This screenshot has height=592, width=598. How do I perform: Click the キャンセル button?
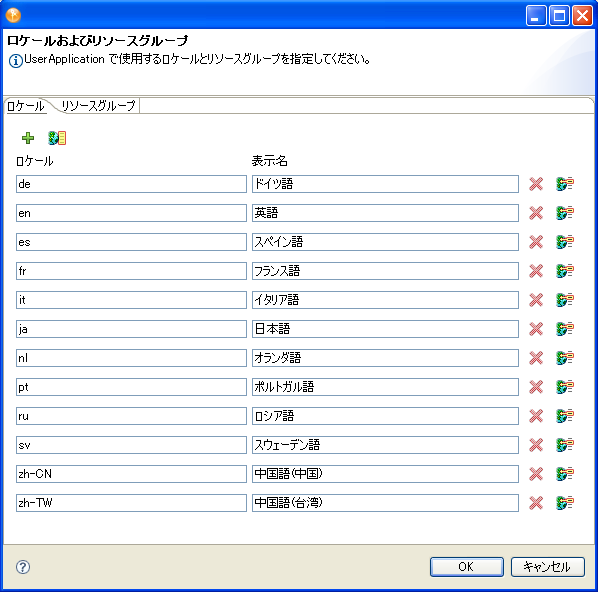pos(547,567)
